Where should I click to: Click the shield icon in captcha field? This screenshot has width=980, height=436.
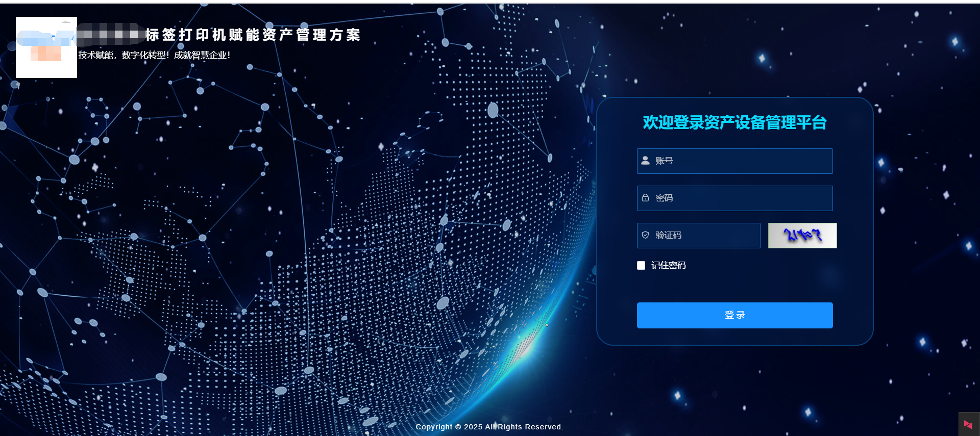coord(645,235)
